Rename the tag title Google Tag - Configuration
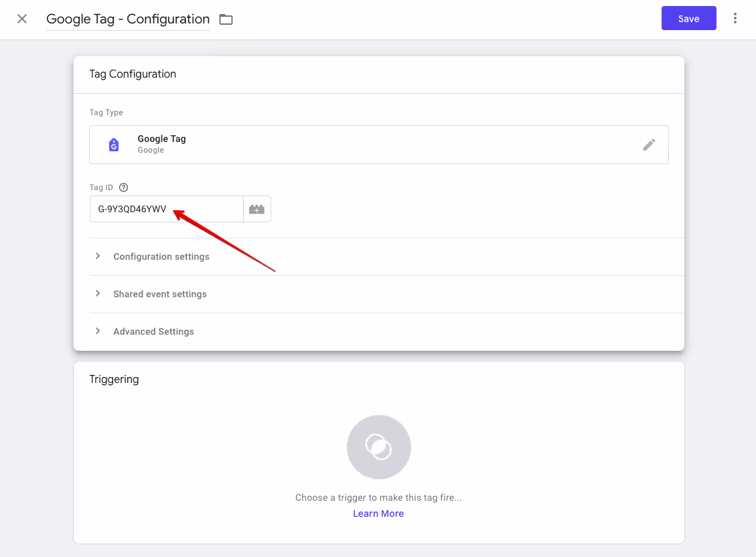Screen dimensions: 756x557 coord(128,19)
